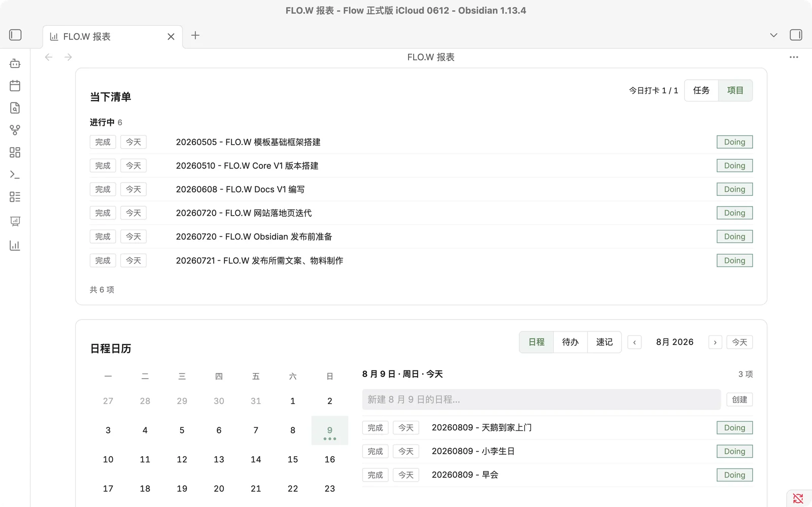812x507 pixels.
Task: Go to previous month in calendar
Action: [x=634, y=343]
